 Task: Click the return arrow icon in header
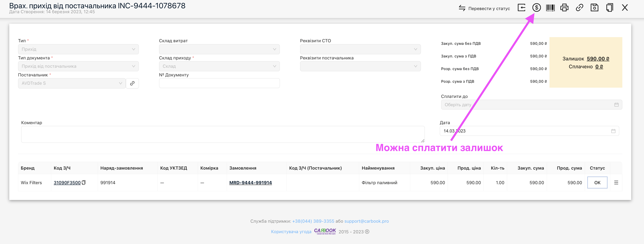pyautogui.click(x=522, y=8)
